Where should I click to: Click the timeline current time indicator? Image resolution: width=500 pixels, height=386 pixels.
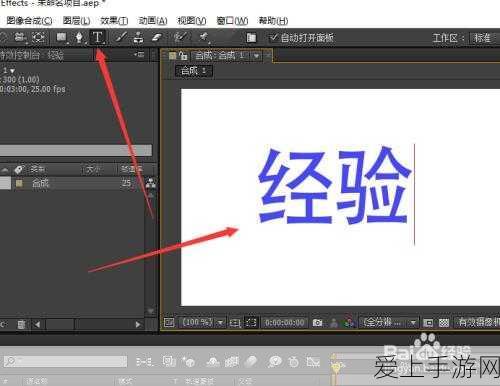click(x=337, y=367)
